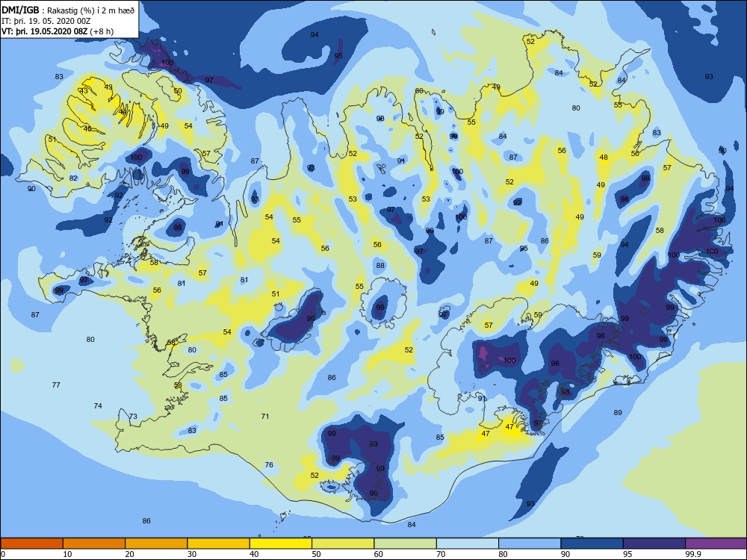The height and width of the screenshot is (560, 747).
Task: Click the legend tick label '40'
Action: click(x=255, y=554)
